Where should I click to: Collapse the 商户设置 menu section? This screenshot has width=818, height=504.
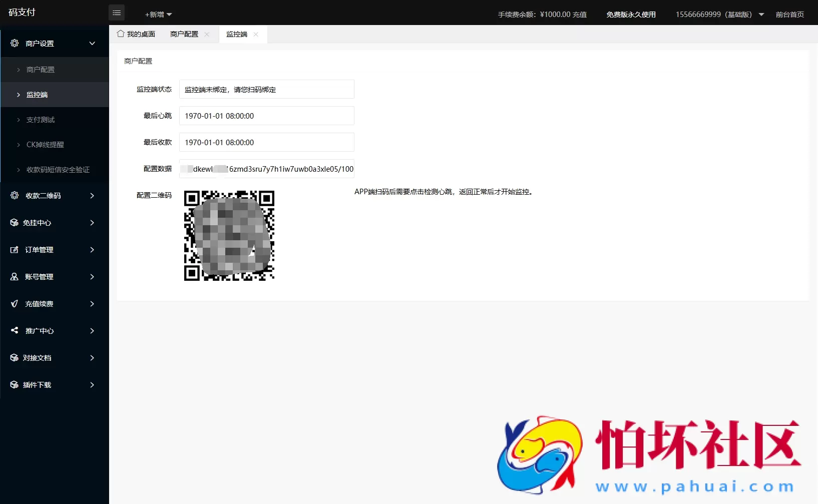click(92, 43)
